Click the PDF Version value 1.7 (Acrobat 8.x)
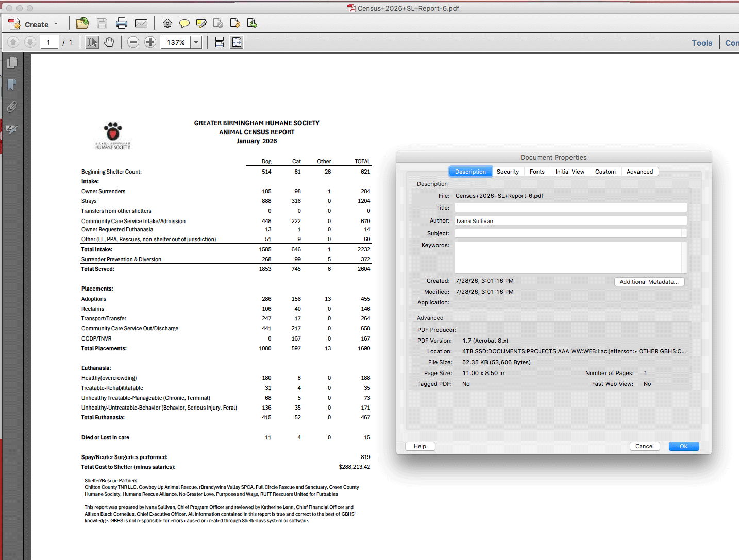This screenshot has width=739, height=560. 485,341
